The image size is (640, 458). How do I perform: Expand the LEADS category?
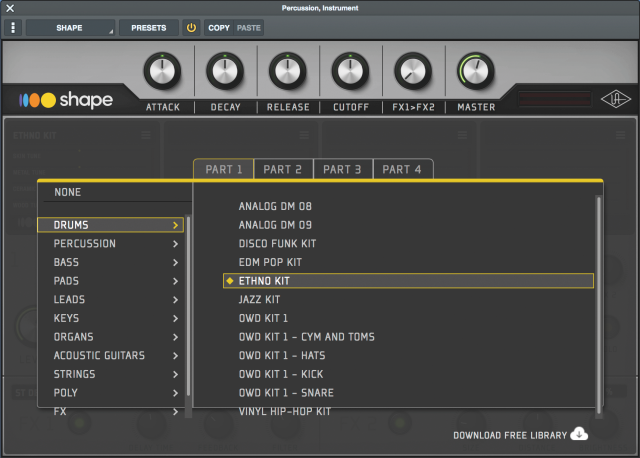point(110,300)
